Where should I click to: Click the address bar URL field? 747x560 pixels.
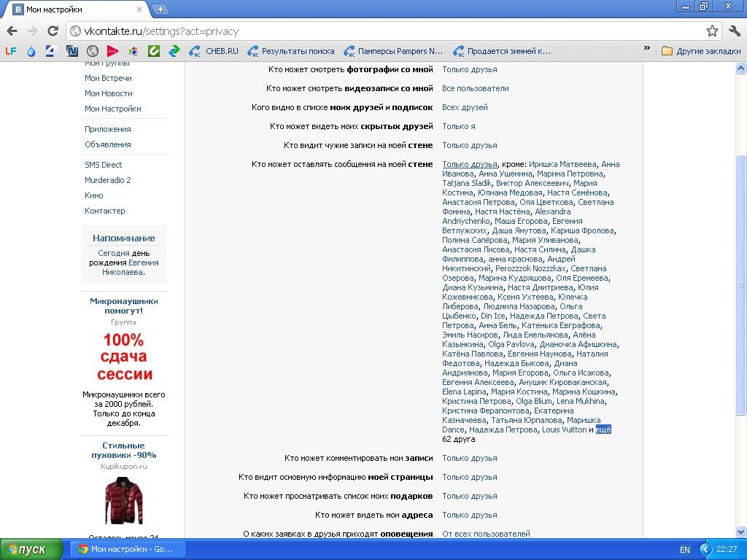point(387,31)
